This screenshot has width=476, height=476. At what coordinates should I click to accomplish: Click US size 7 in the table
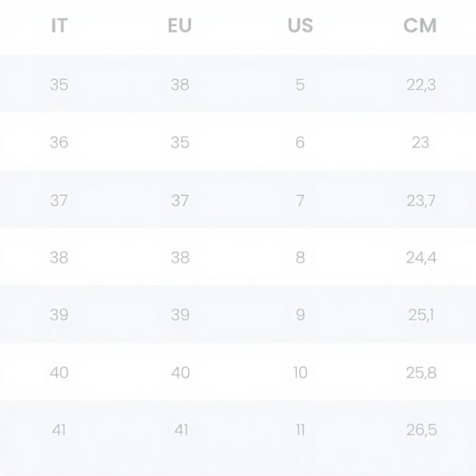click(300, 200)
